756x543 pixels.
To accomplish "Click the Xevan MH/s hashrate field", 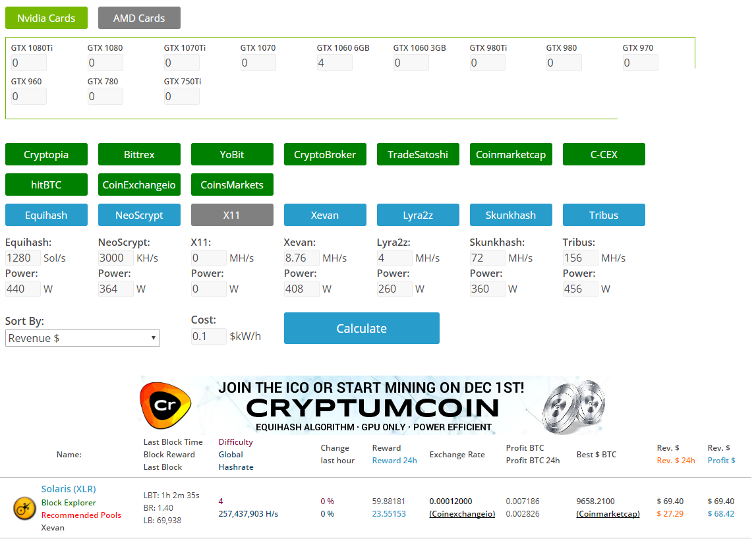I will point(302,258).
